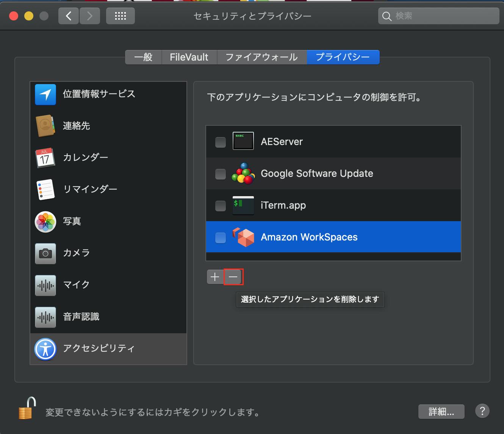Viewport: 504px width, 434px height.
Task: Go forward with the right chevron
Action: [90, 16]
